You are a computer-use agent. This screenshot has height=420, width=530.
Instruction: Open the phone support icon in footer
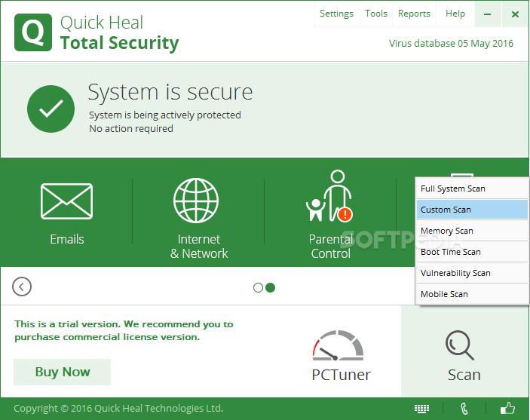click(x=464, y=409)
